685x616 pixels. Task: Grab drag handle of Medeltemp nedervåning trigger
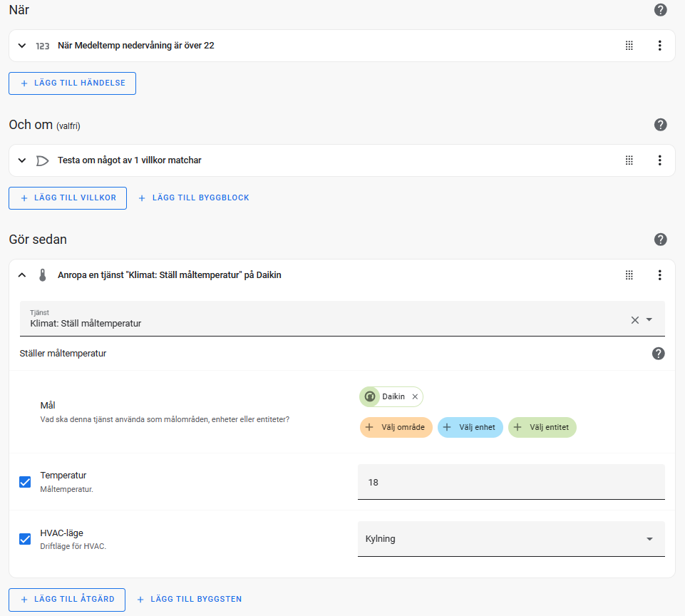[629, 46]
